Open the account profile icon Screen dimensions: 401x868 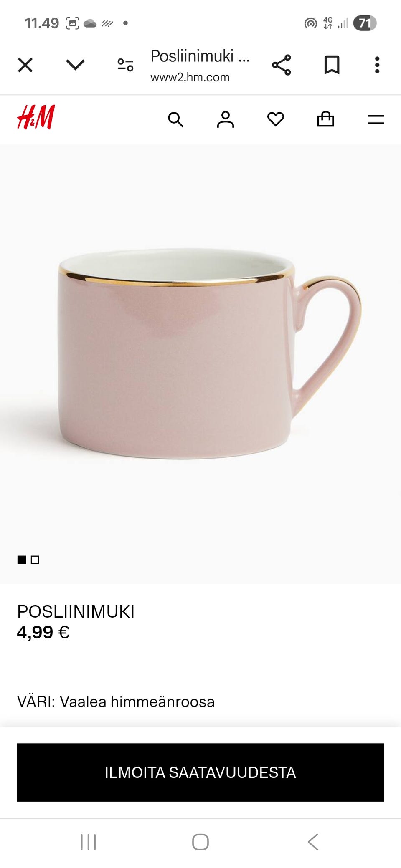click(x=226, y=119)
